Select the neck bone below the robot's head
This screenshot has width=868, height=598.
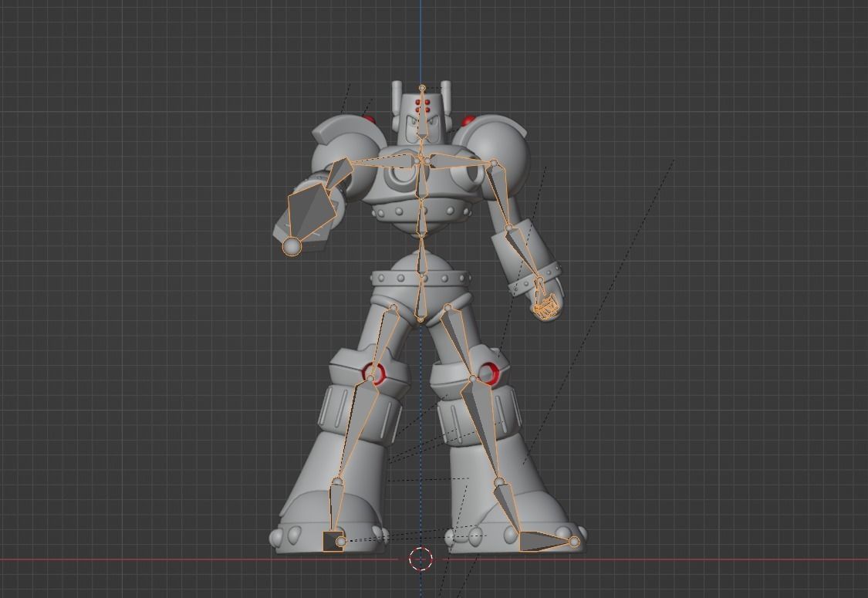422,148
